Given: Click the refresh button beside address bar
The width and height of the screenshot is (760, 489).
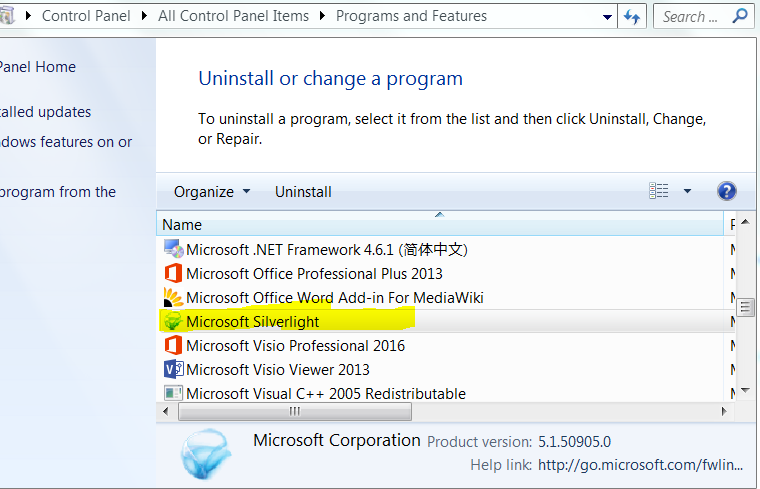Looking at the screenshot, I should (x=632, y=16).
